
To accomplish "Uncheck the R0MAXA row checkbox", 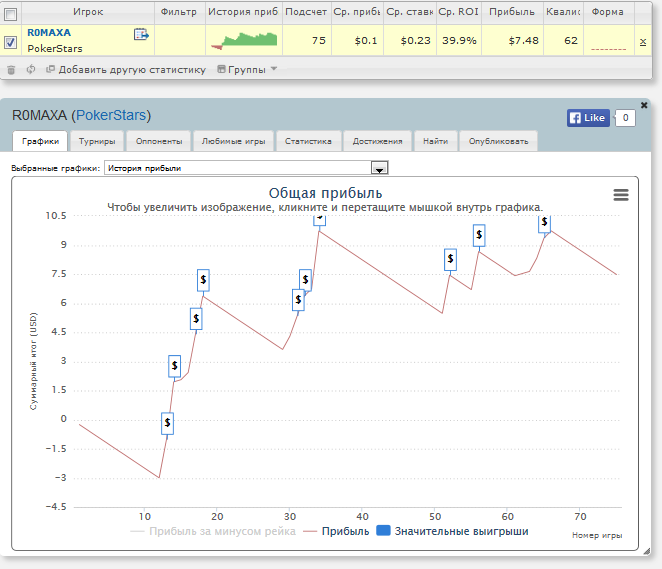I will [11, 42].
